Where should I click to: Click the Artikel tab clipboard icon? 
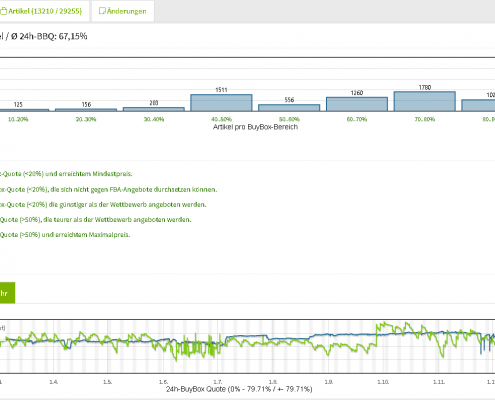click(x=4, y=11)
